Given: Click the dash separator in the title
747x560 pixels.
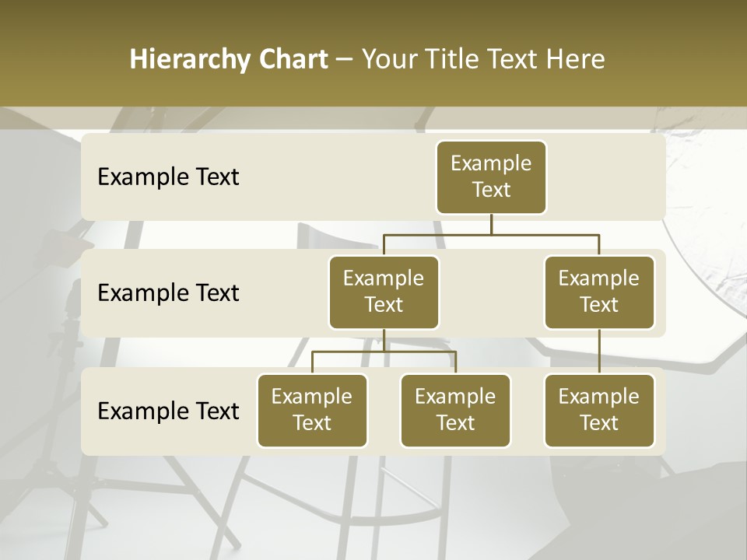Looking at the screenshot, I should pyautogui.click(x=344, y=60).
